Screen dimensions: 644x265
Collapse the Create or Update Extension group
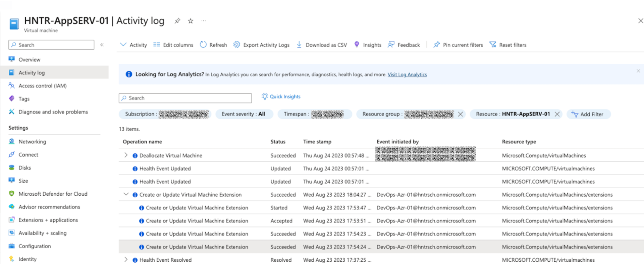(x=126, y=194)
